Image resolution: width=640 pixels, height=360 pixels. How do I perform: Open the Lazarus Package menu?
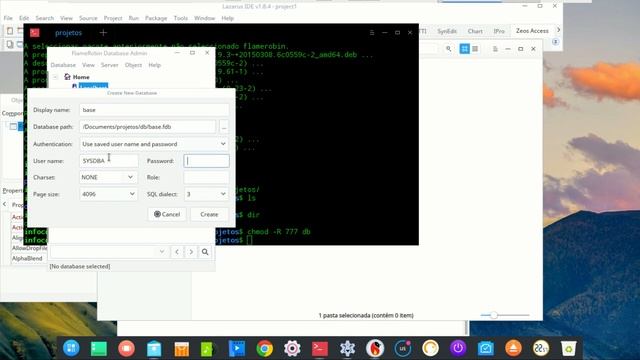point(156,18)
